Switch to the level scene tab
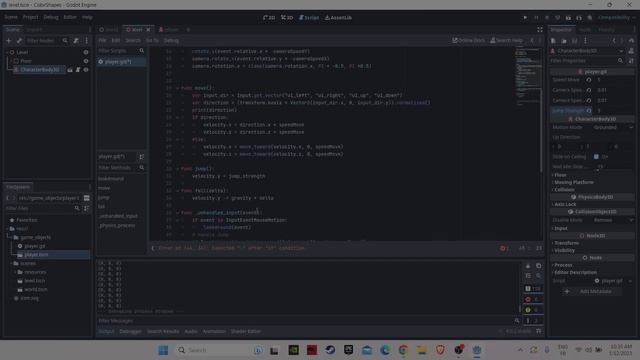The height and width of the screenshot is (360, 640). click(x=138, y=30)
